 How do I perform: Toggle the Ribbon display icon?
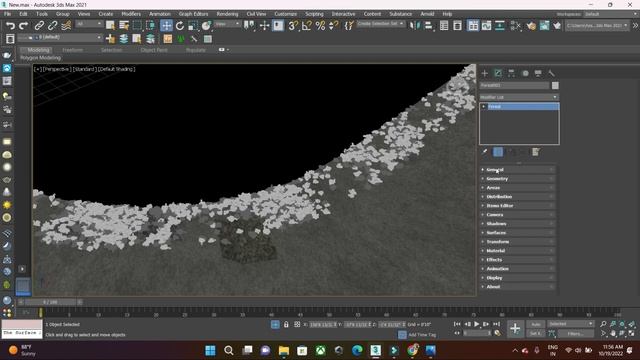[x=473, y=26]
